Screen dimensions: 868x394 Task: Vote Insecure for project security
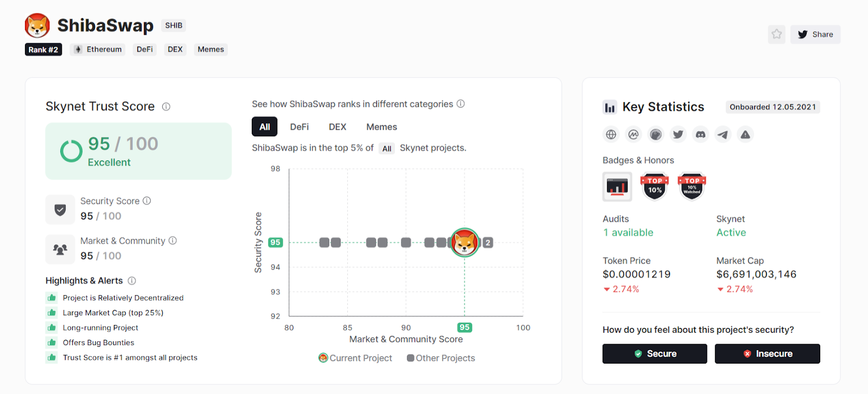coord(767,354)
